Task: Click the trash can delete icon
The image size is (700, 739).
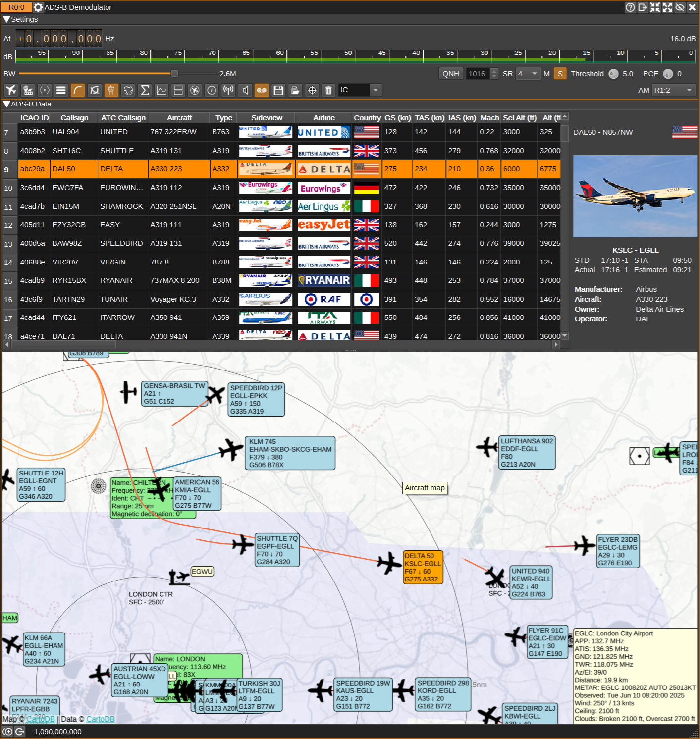Action: tap(328, 90)
